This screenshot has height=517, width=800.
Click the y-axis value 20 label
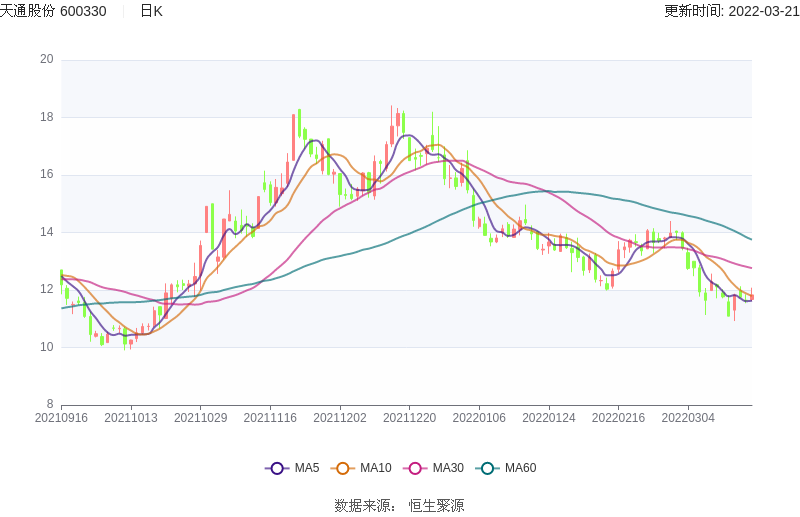(x=46, y=59)
